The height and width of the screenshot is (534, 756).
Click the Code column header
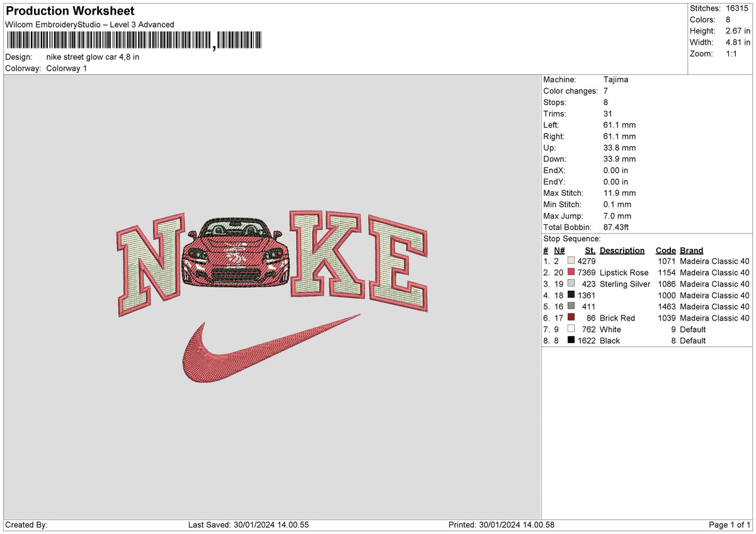click(665, 251)
